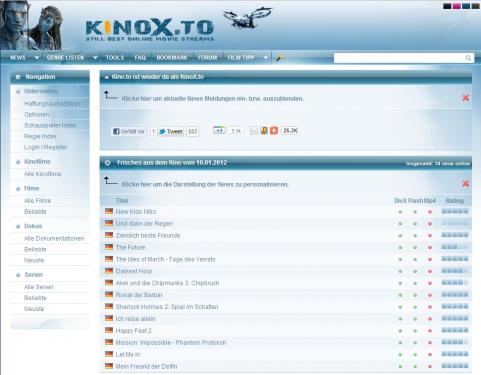This screenshot has height=375, width=481.
Task: Open Alle Serien link
Action: (39, 287)
